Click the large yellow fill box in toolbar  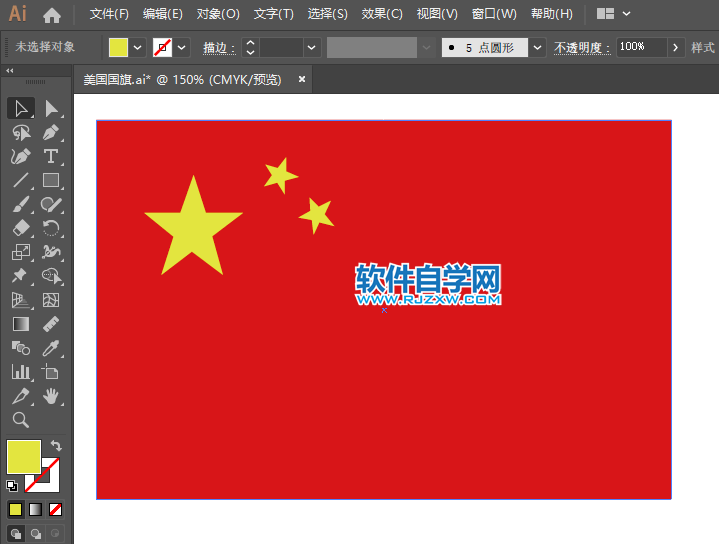[x=24, y=457]
